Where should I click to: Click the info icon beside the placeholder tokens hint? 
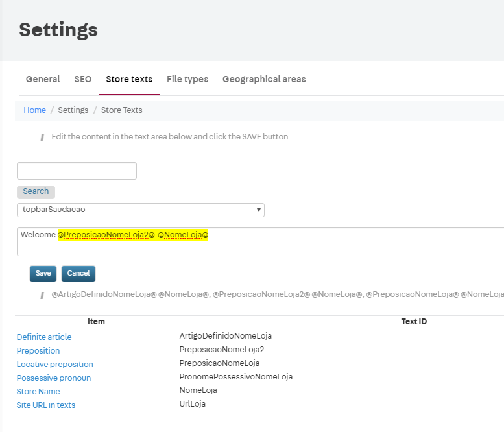tap(42, 294)
